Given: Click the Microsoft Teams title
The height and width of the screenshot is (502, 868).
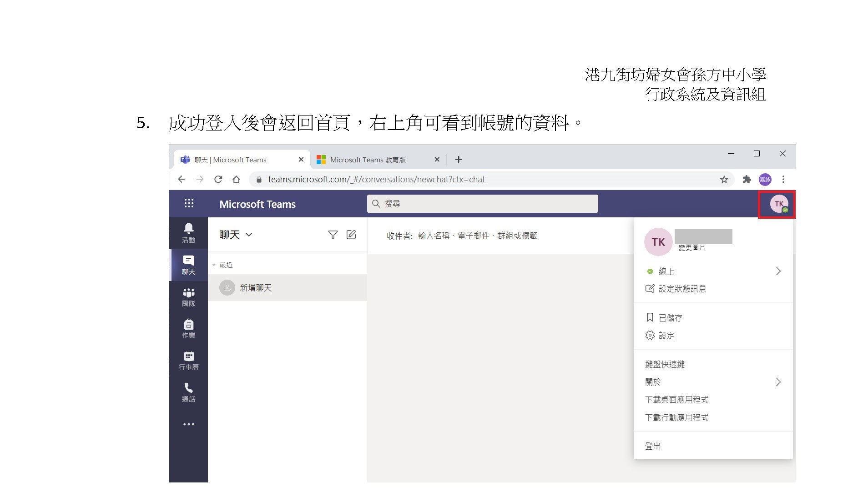Looking at the screenshot, I should click(257, 204).
